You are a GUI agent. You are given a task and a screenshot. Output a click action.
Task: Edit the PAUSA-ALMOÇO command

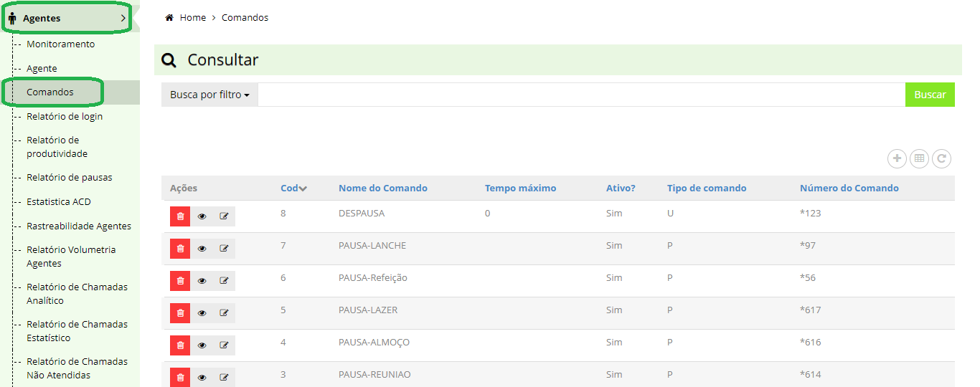click(x=224, y=345)
